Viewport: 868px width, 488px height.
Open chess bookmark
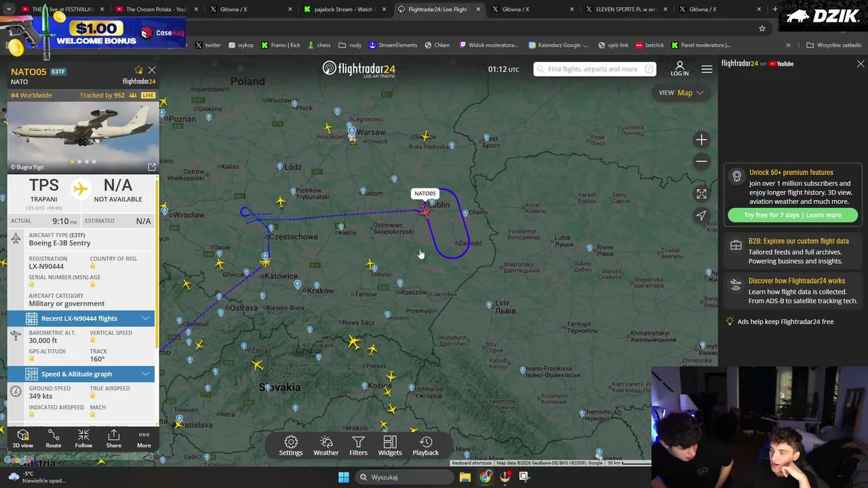tap(319, 45)
